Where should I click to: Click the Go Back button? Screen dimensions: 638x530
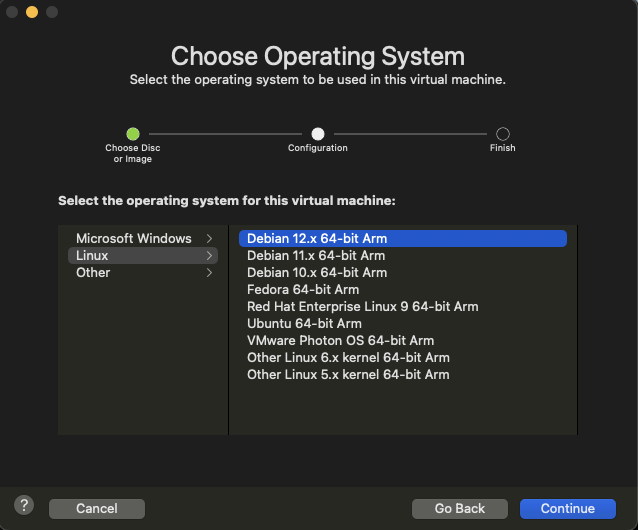459,509
